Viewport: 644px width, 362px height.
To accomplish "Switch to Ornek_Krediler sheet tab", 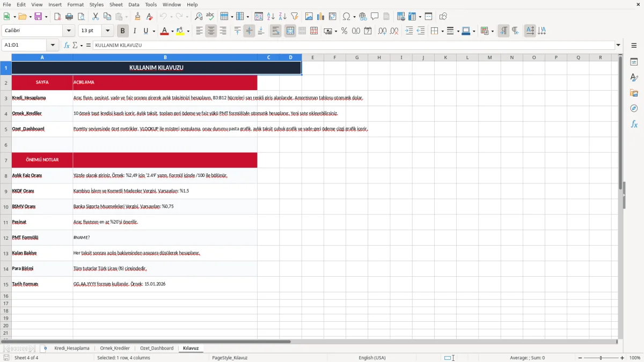I will pyautogui.click(x=115, y=348).
